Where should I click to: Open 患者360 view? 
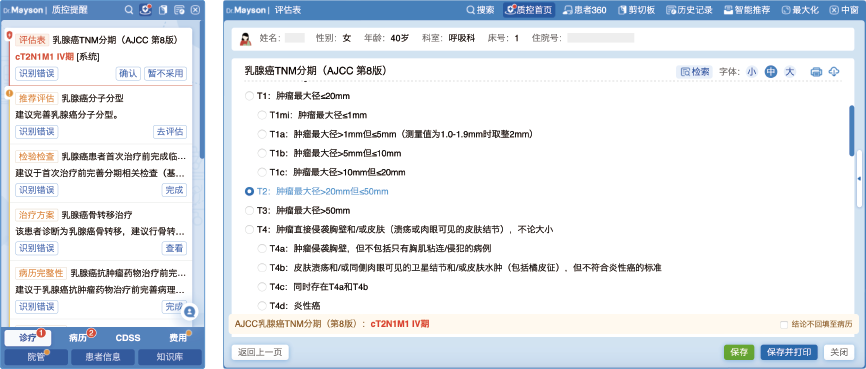(584, 9)
